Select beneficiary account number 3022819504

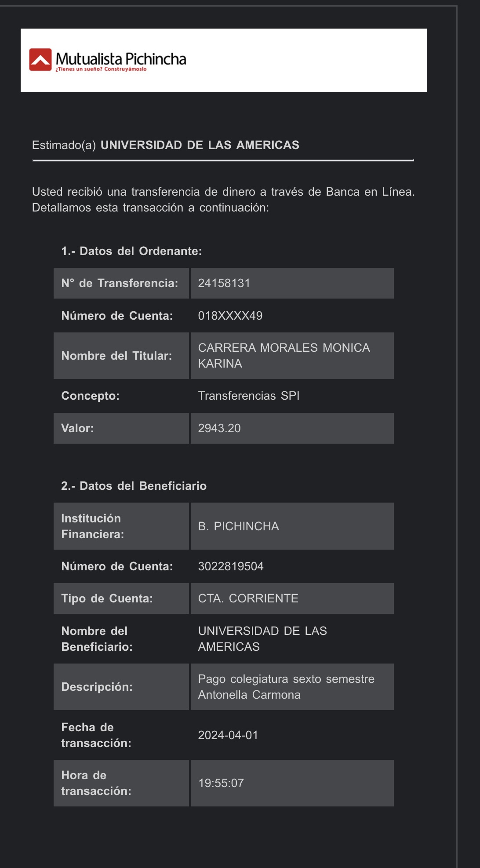(231, 566)
